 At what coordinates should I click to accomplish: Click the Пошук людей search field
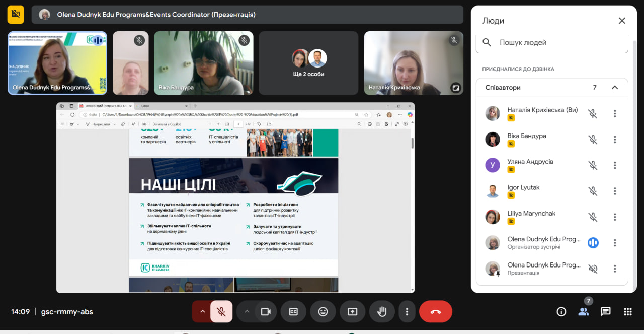[x=552, y=43]
